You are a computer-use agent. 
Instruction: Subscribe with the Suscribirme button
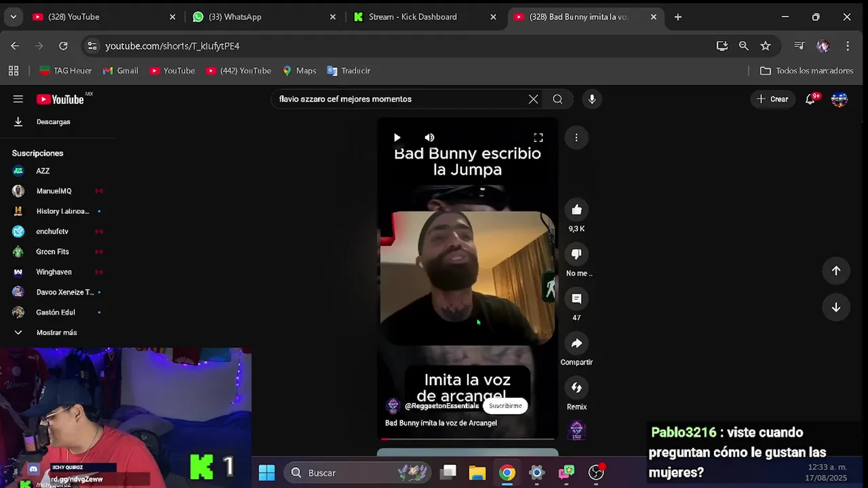pos(505,406)
